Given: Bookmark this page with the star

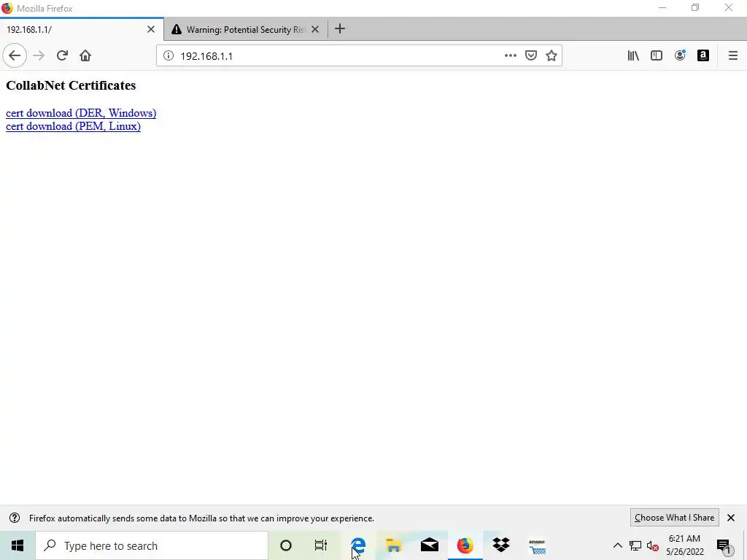Looking at the screenshot, I should point(551,55).
